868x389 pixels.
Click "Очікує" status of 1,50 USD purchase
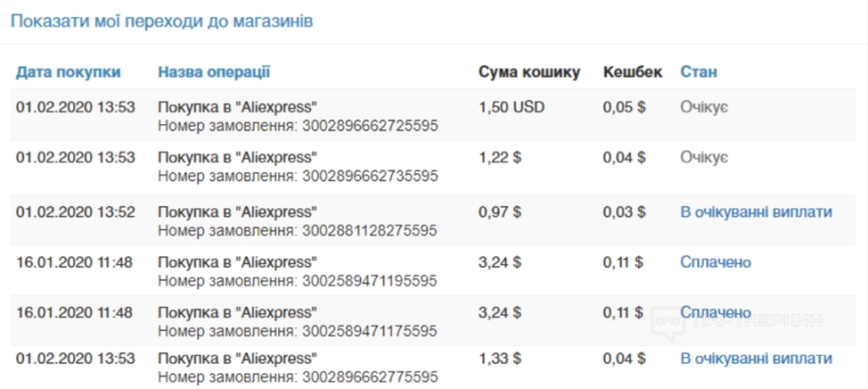[x=704, y=107]
